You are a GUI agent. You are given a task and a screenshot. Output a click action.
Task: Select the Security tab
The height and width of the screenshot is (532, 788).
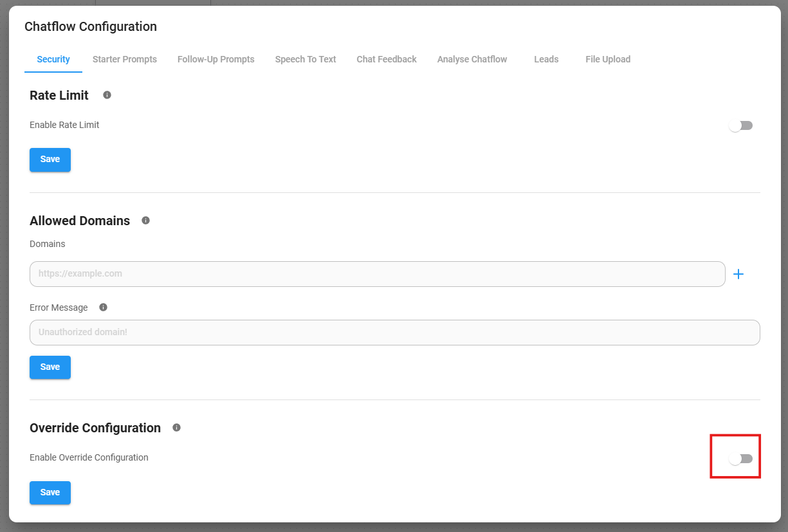pyautogui.click(x=53, y=59)
